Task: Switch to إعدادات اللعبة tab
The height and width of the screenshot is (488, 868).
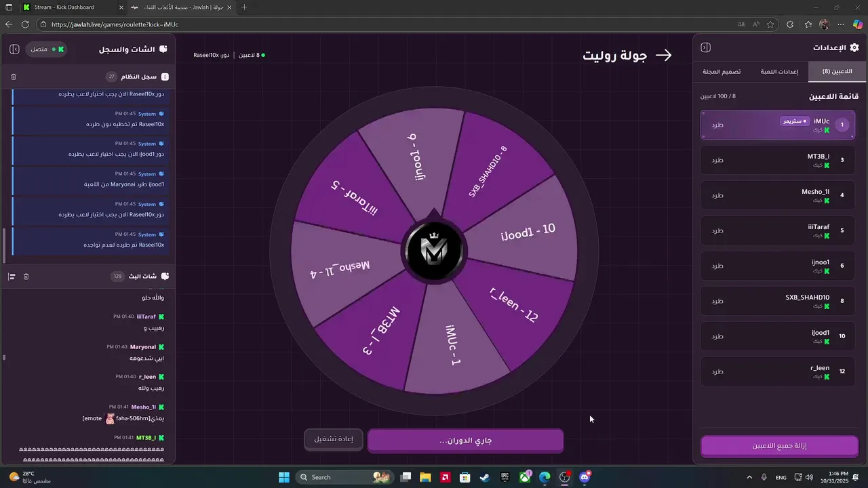Action: [x=779, y=71]
